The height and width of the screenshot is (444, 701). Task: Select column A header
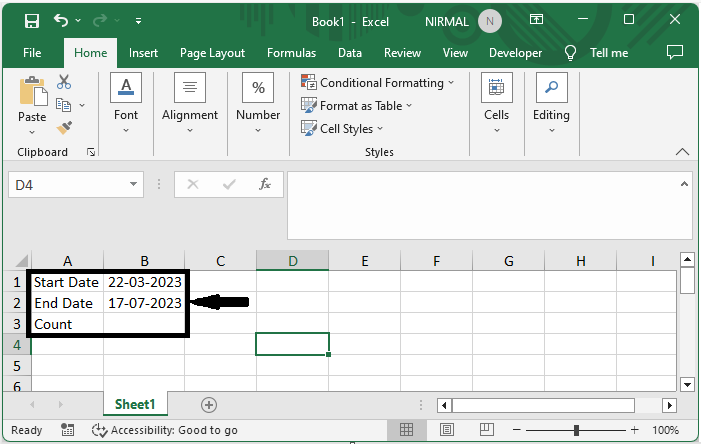point(67,261)
